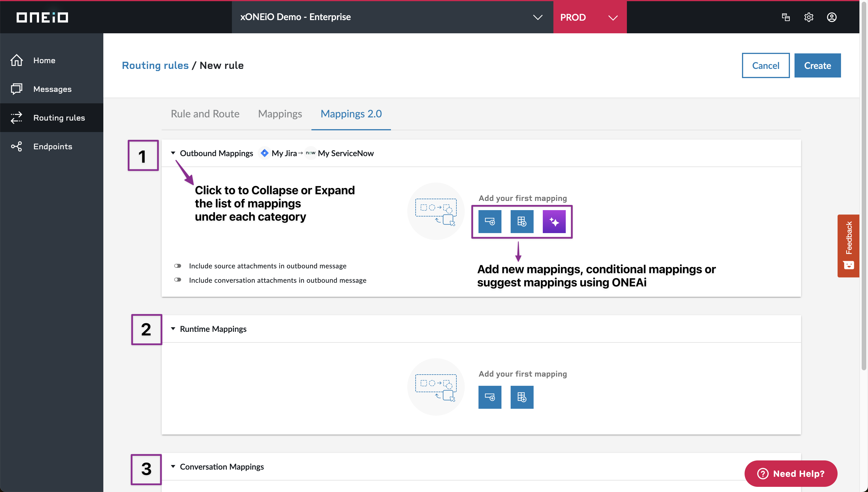The image size is (868, 492).
Task: Click the page vertical scrollbar
Action: [x=864, y=186]
